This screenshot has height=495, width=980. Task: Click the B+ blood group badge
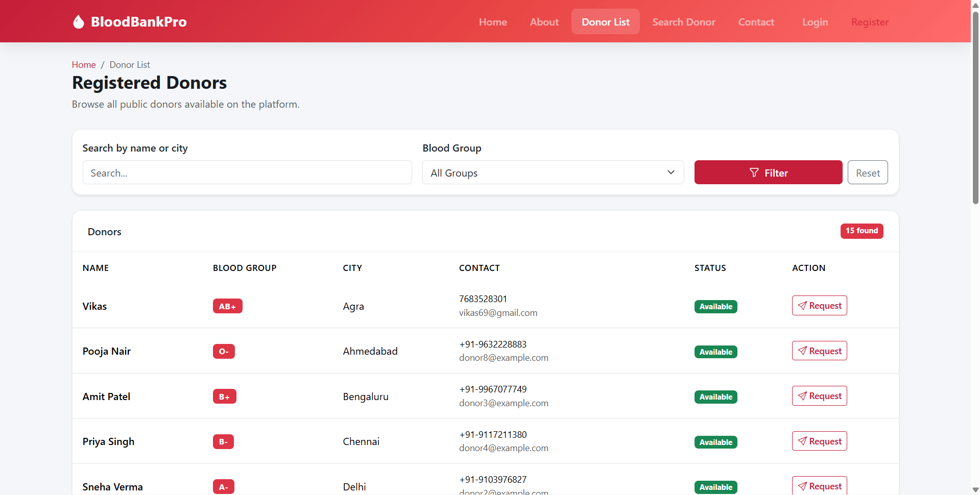click(225, 397)
